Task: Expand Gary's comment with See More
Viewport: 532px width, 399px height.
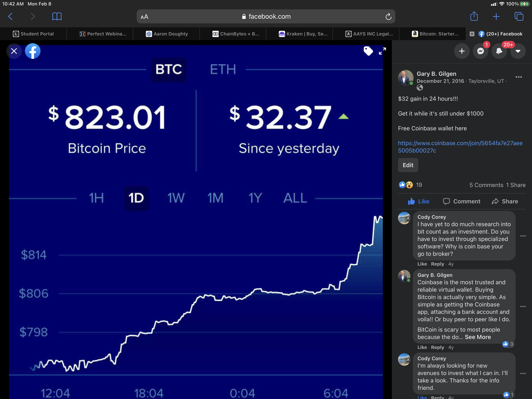Action: (x=478, y=337)
